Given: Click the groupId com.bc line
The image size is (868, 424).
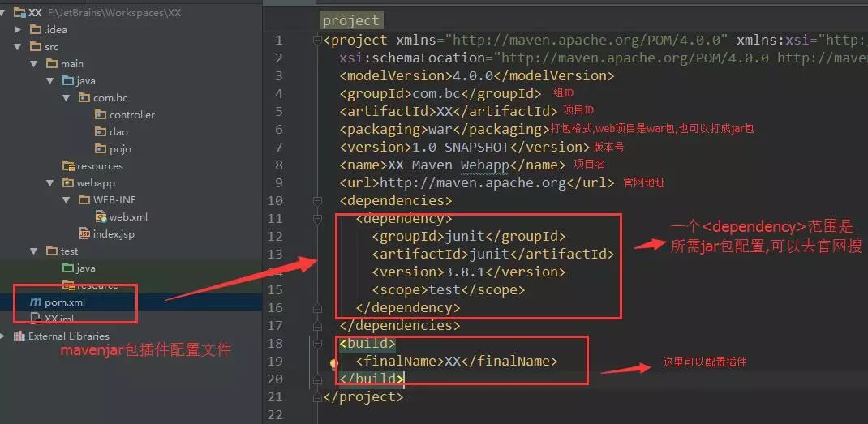Looking at the screenshot, I should click(440, 93).
